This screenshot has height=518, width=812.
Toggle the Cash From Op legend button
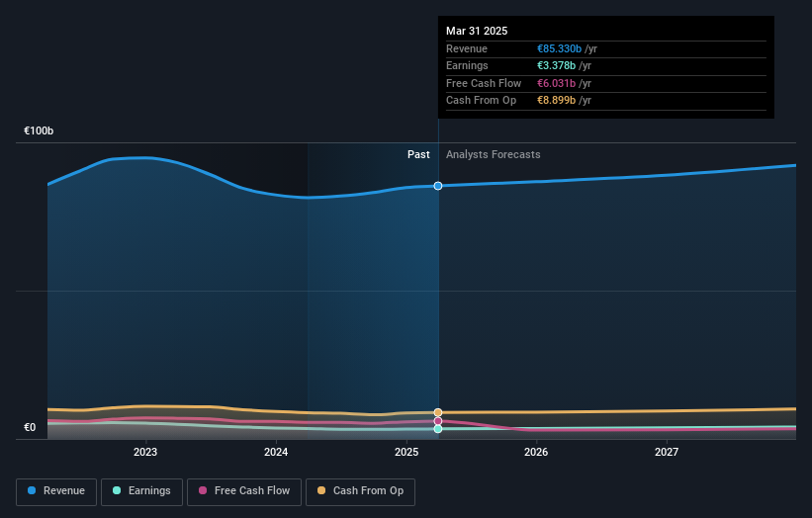click(360, 491)
